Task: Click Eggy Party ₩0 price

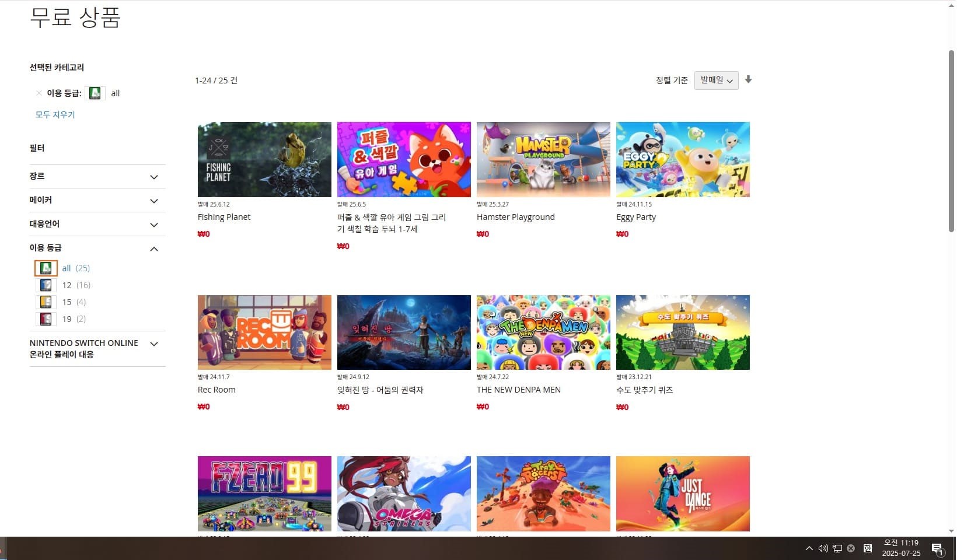Action: tap(622, 234)
